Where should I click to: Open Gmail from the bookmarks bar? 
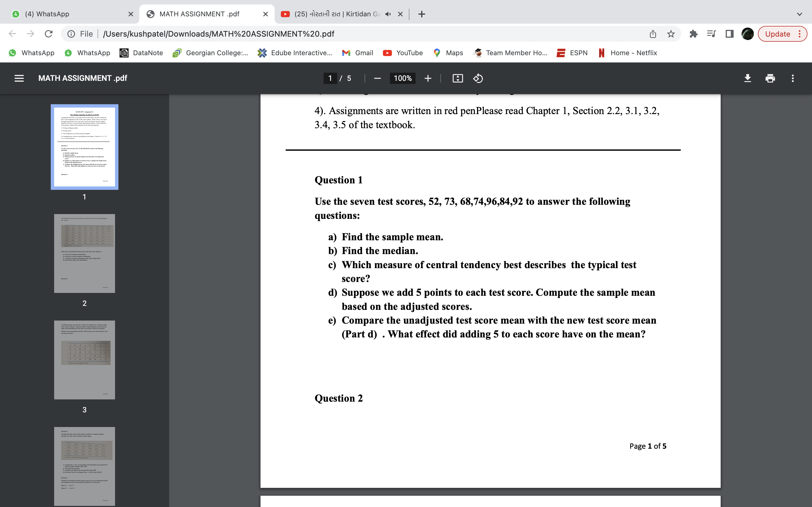pos(357,53)
